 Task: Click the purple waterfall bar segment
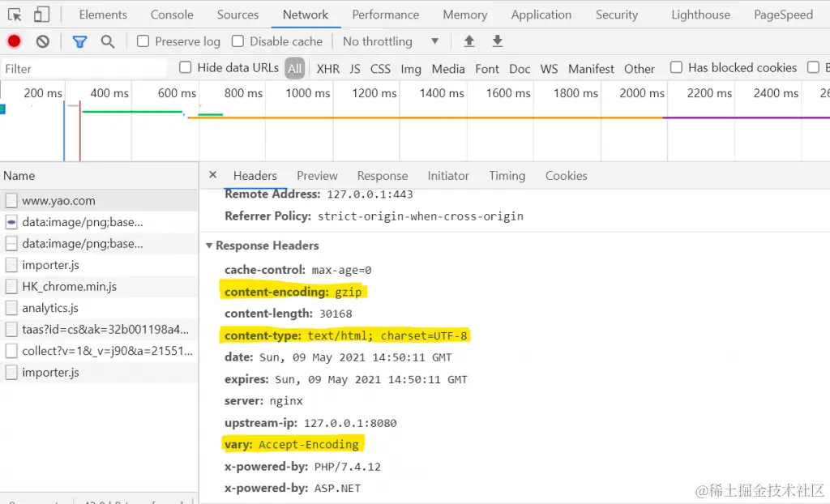pyautogui.click(x=747, y=117)
